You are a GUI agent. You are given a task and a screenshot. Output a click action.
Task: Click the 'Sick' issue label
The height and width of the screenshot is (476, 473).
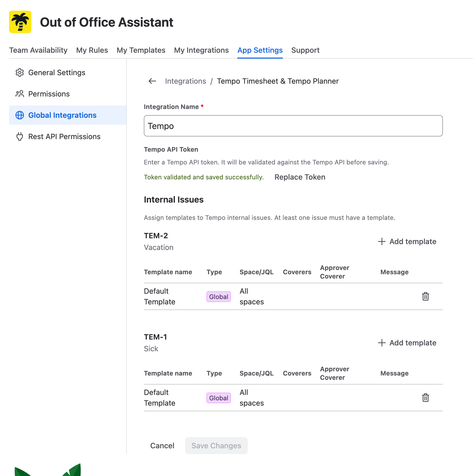point(151,349)
